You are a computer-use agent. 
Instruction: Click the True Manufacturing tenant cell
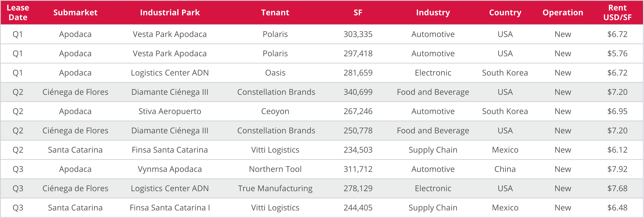(275, 189)
